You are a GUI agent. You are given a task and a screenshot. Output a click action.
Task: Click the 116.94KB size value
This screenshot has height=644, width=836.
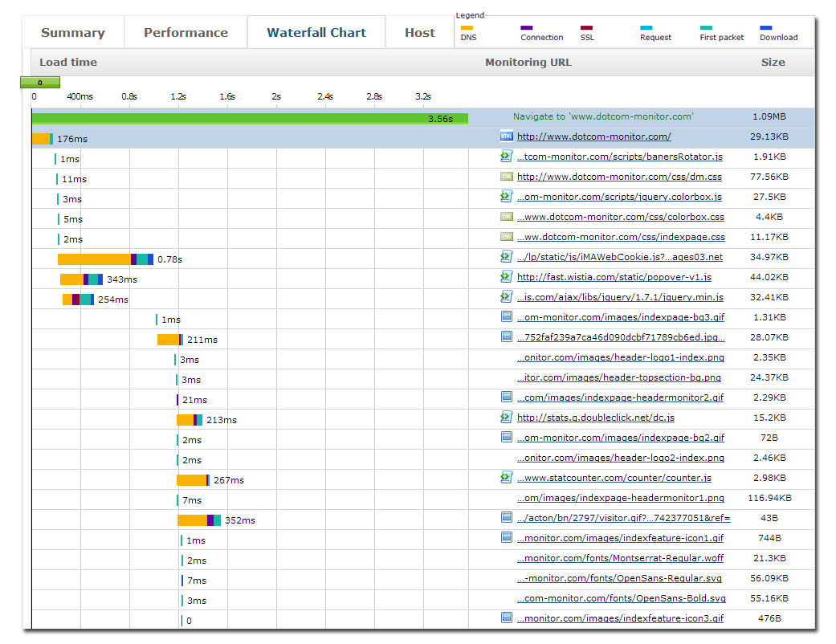[770, 498]
